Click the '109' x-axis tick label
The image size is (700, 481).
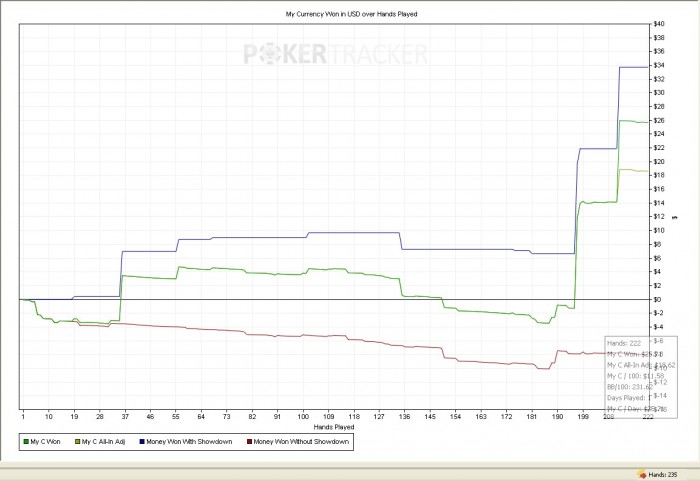point(329,416)
